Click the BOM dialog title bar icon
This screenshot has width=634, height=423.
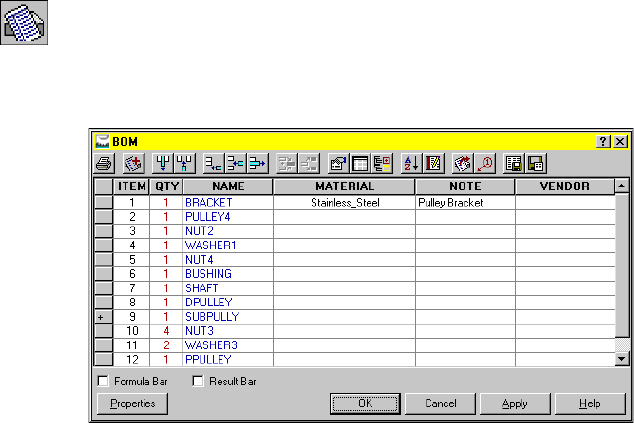pos(102,142)
